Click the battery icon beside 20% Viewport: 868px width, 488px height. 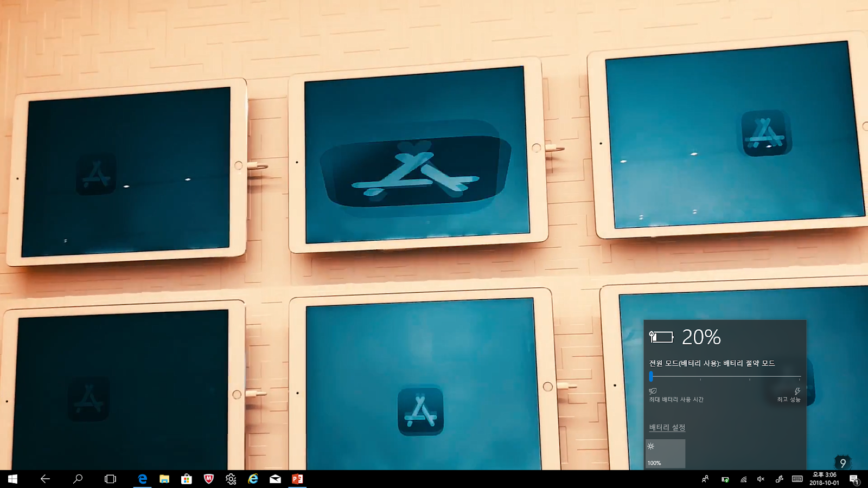tap(661, 337)
